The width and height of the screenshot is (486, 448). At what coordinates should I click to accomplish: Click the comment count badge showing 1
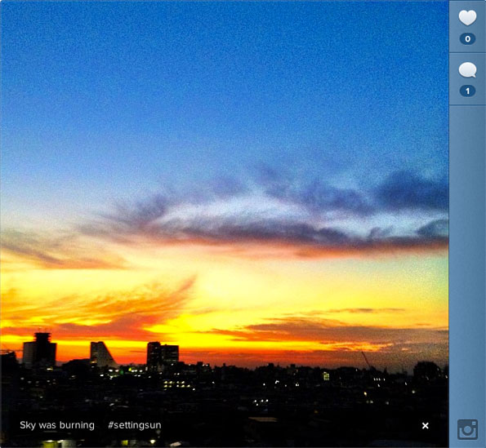[x=467, y=91]
